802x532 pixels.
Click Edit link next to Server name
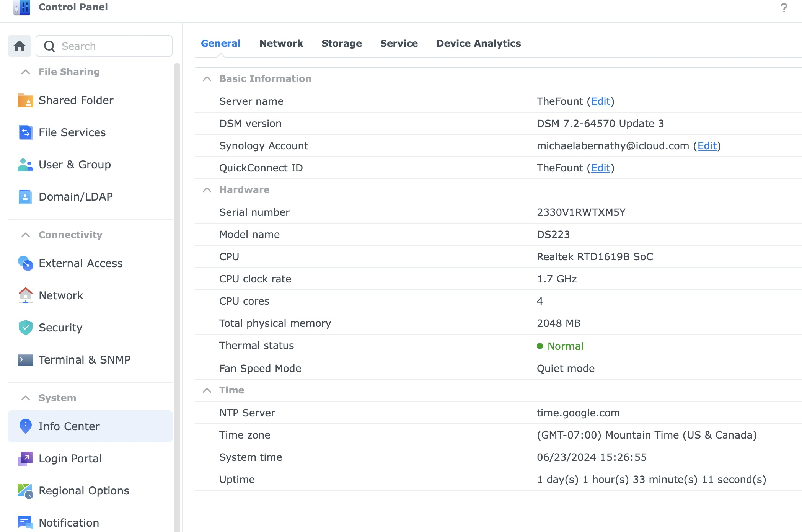pyautogui.click(x=600, y=101)
